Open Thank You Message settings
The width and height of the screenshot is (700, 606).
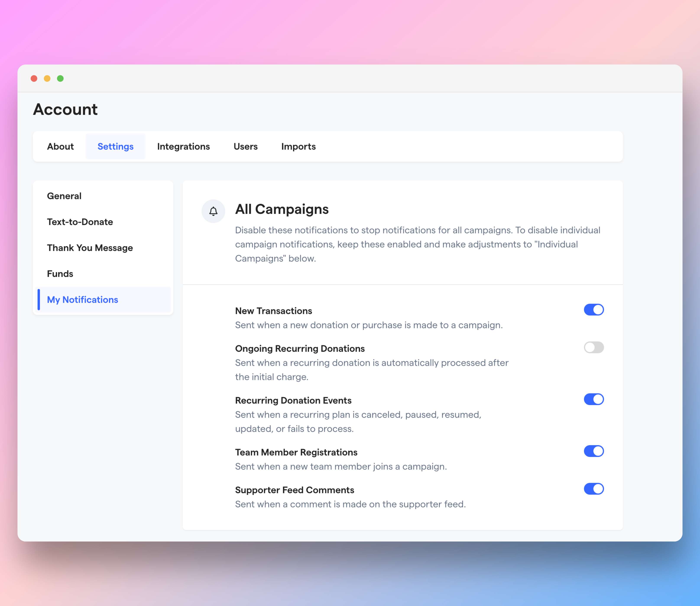[103, 248]
